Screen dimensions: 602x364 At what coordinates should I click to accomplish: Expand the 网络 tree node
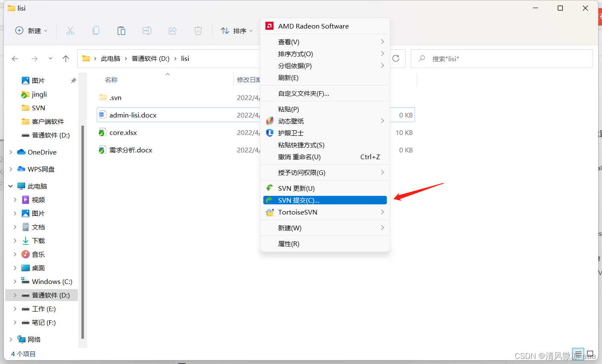pyautogui.click(x=11, y=339)
